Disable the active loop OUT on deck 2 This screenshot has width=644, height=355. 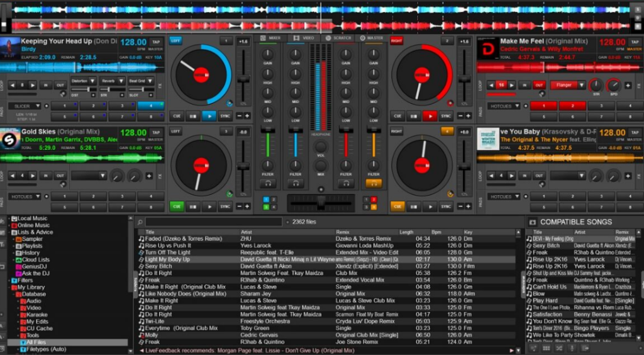(539, 86)
